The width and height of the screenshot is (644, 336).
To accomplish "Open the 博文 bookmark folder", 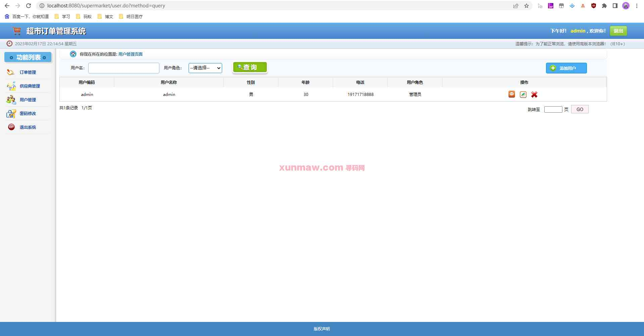I will point(105,16).
